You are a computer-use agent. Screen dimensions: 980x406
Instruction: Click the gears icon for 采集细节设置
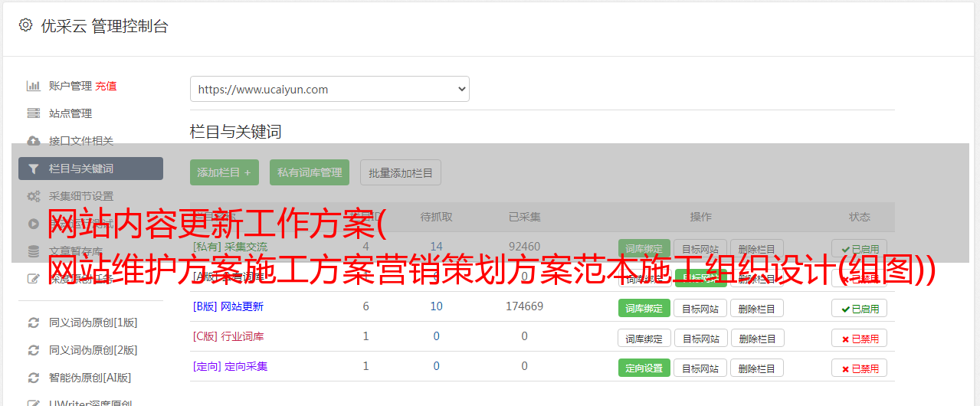point(33,196)
